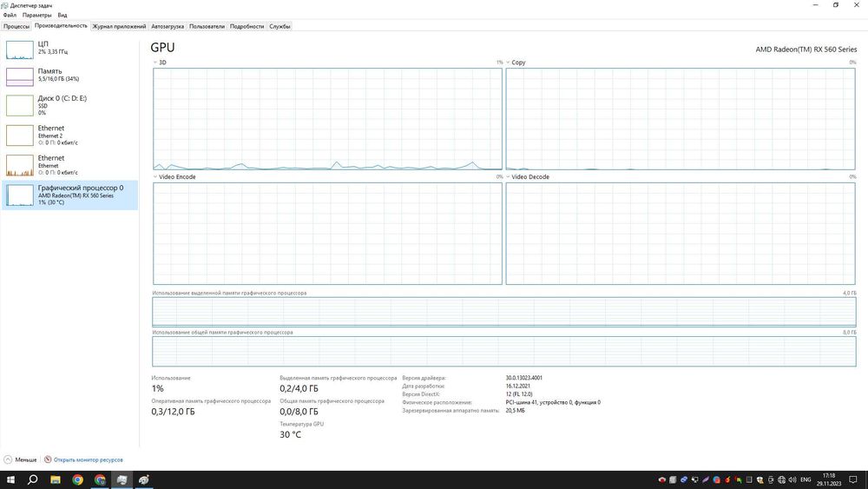Click the purple feather tray icon
Screen dimensions: 868x489
(705, 479)
